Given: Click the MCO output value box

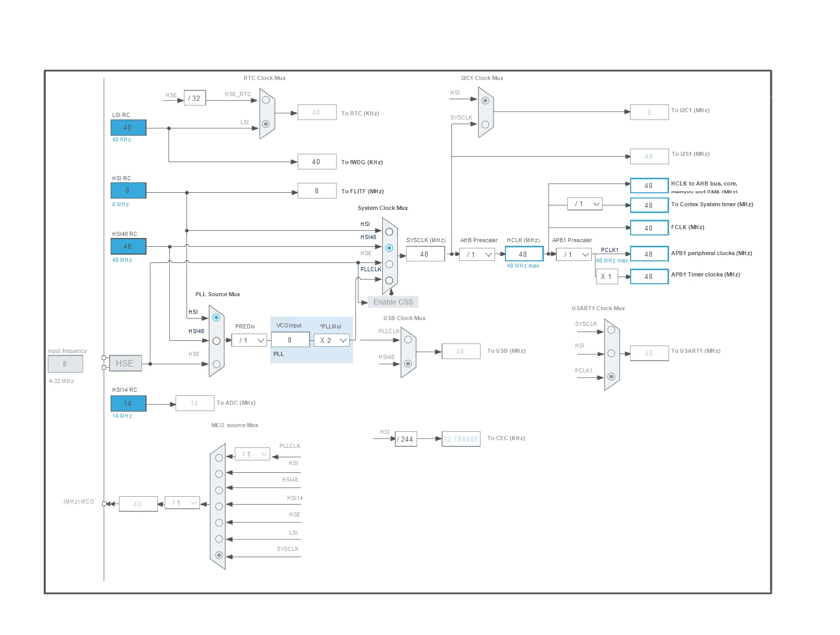Looking at the screenshot, I should point(138,504).
